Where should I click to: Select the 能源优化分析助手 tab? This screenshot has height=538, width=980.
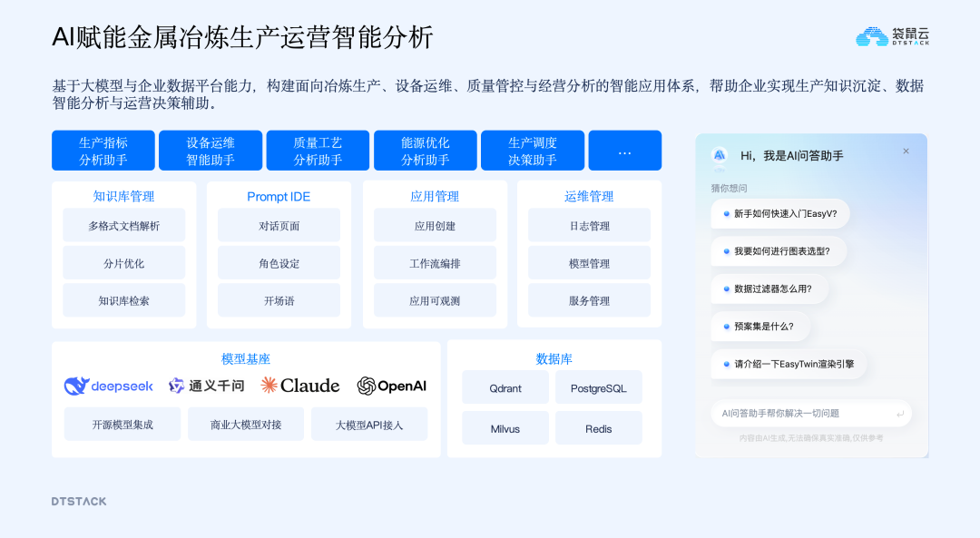[425, 151]
